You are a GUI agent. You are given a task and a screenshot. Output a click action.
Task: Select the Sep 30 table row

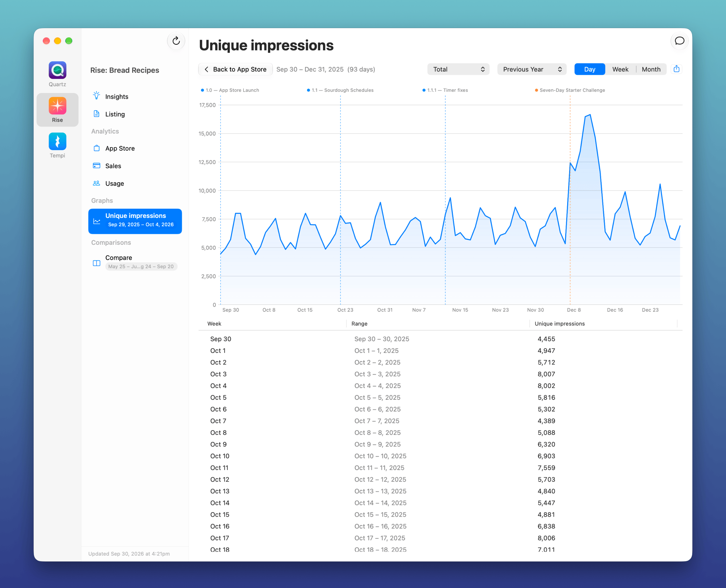(440, 339)
